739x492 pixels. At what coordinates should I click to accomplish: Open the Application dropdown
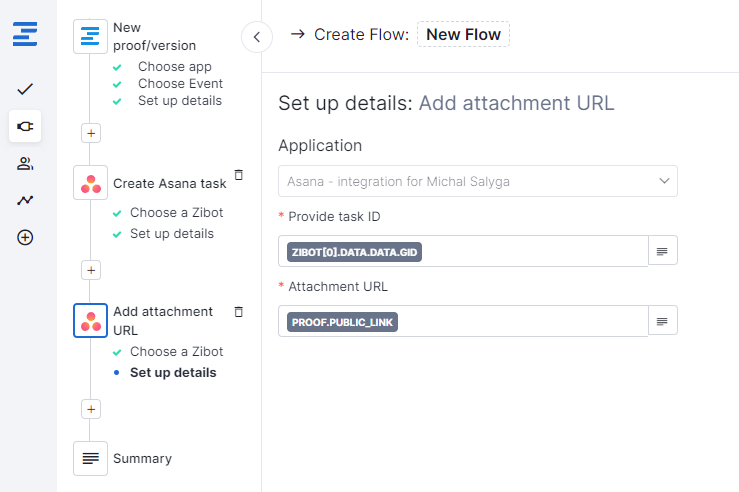tap(478, 181)
